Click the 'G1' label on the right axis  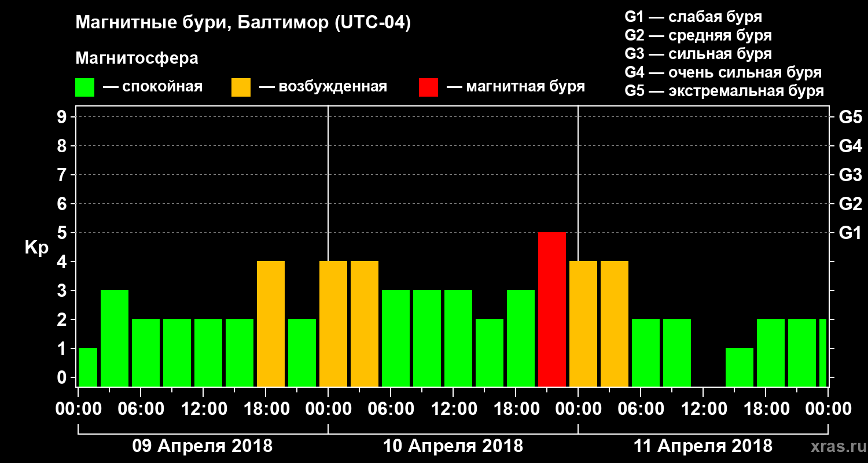click(850, 233)
